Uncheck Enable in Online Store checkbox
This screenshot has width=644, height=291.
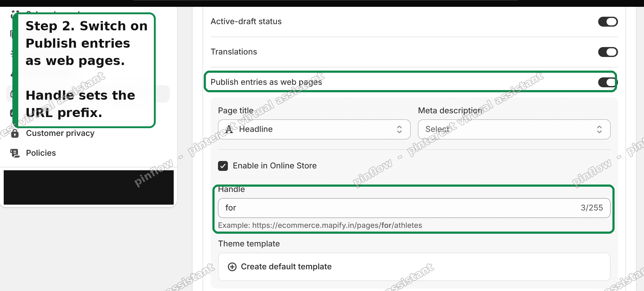(x=223, y=166)
